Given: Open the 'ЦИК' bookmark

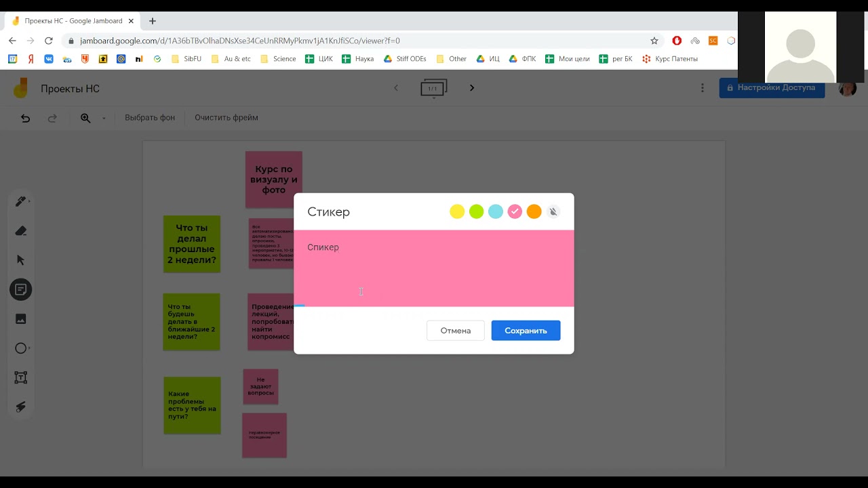Looking at the screenshot, I should click(x=319, y=59).
